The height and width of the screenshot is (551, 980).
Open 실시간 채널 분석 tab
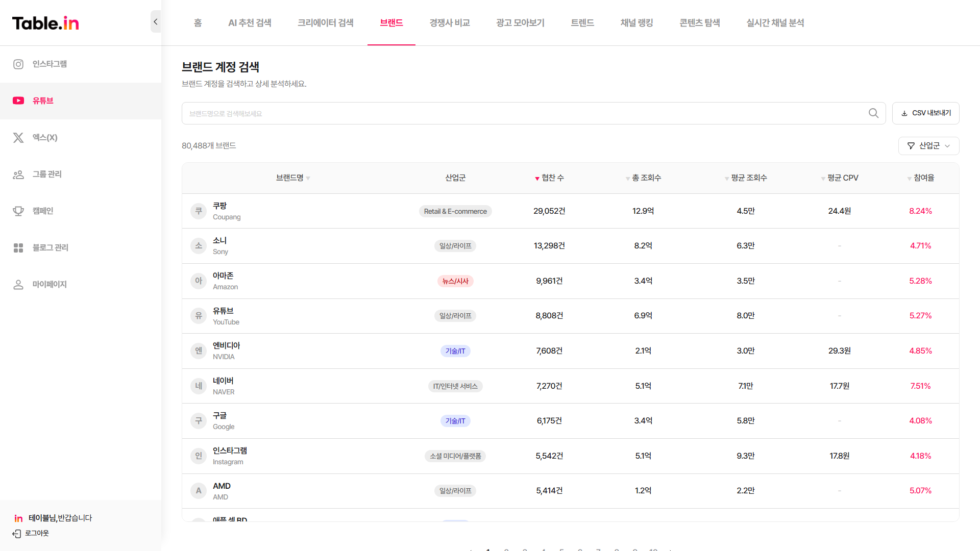pyautogui.click(x=775, y=23)
